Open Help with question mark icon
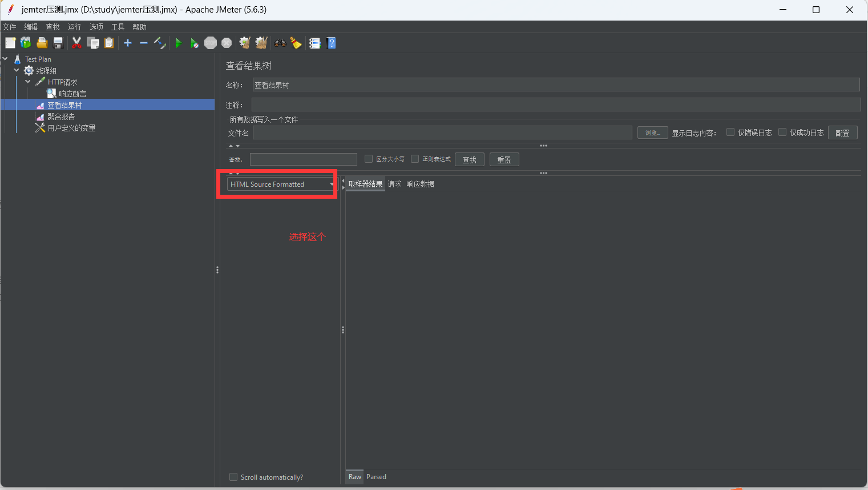Viewport: 868px width, 490px height. click(331, 43)
